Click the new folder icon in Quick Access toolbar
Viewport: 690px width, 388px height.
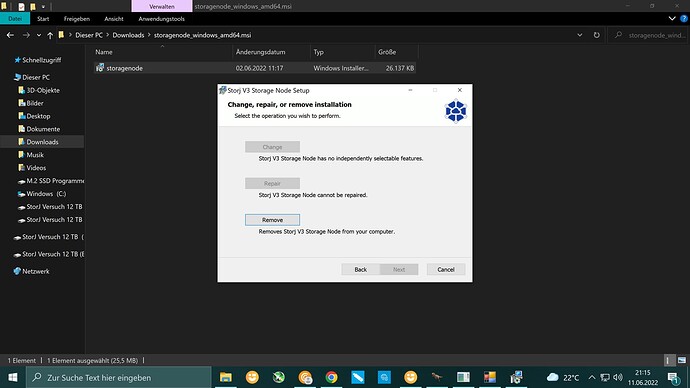pyautogui.click(x=33, y=7)
